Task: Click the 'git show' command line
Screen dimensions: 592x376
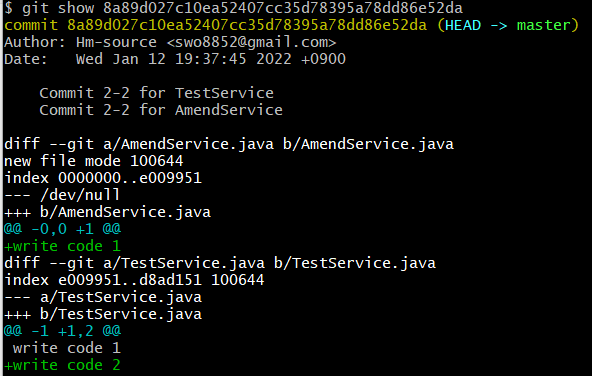Action: [233, 8]
